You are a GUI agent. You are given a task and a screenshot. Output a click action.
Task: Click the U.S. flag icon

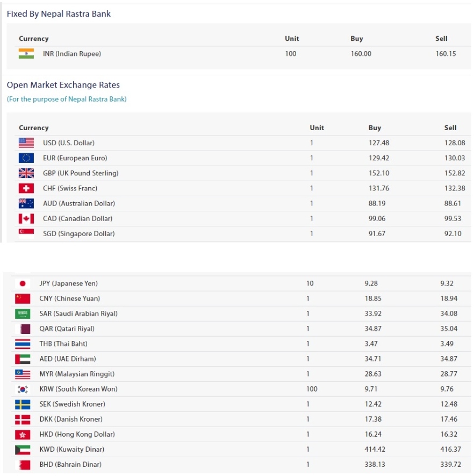click(x=26, y=143)
